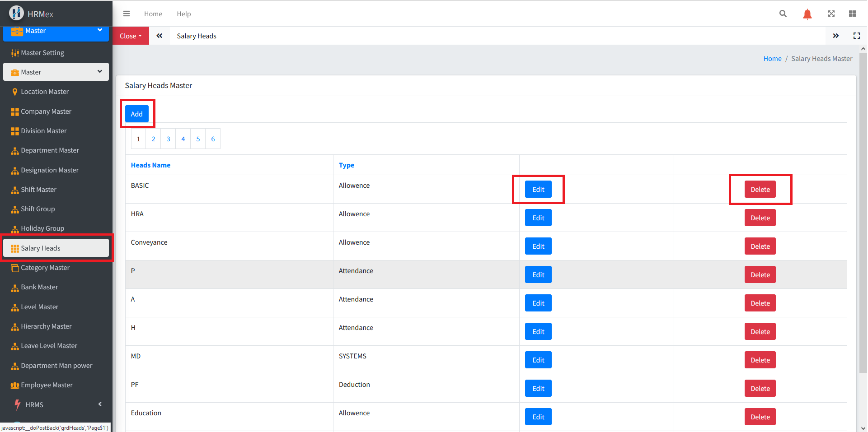Click the HRMex logo

[32, 14]
